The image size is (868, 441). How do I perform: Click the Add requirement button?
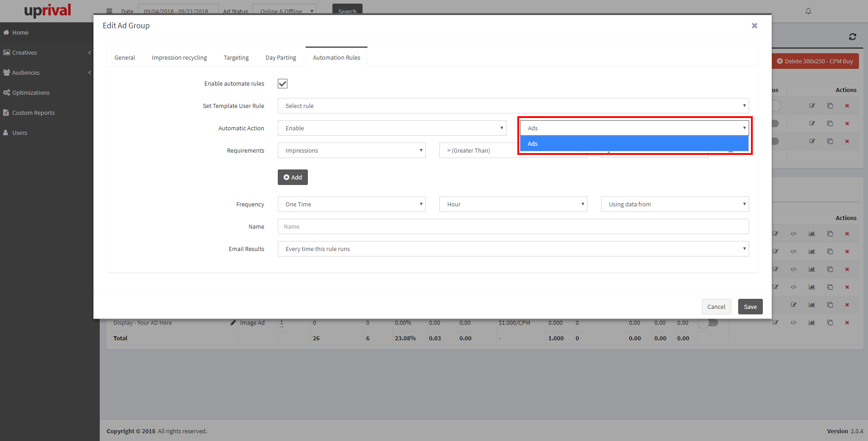(x=293, y=177)
